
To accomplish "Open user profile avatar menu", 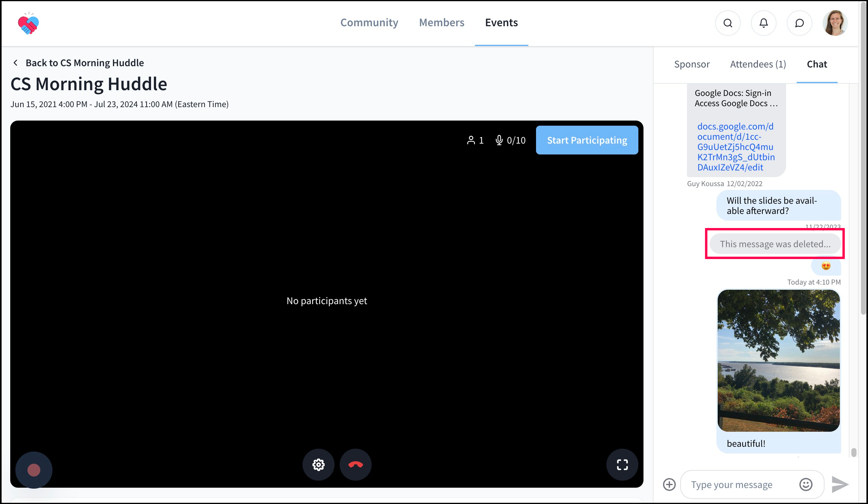I will pos(835,23).
